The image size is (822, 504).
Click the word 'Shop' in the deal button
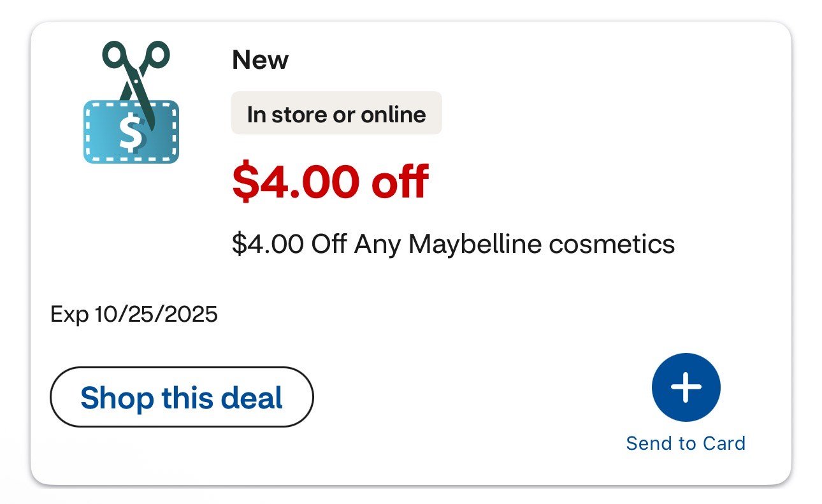tap(117, 397)
